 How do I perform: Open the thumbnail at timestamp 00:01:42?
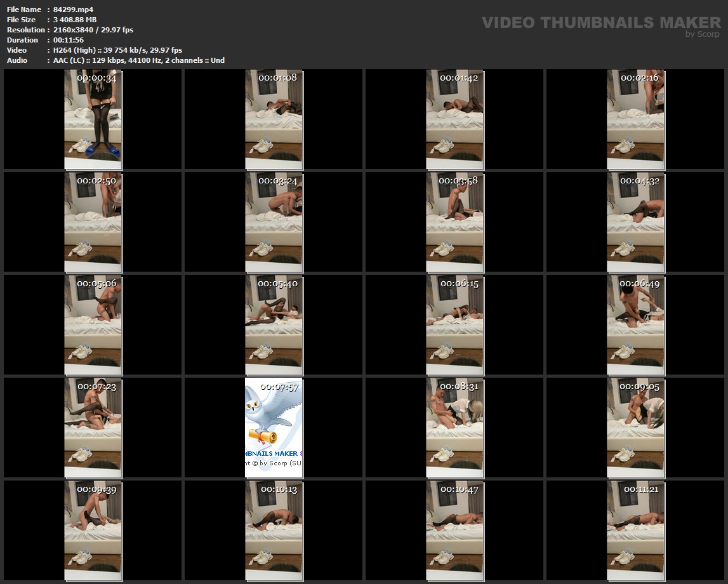click(x=454, y=119)
